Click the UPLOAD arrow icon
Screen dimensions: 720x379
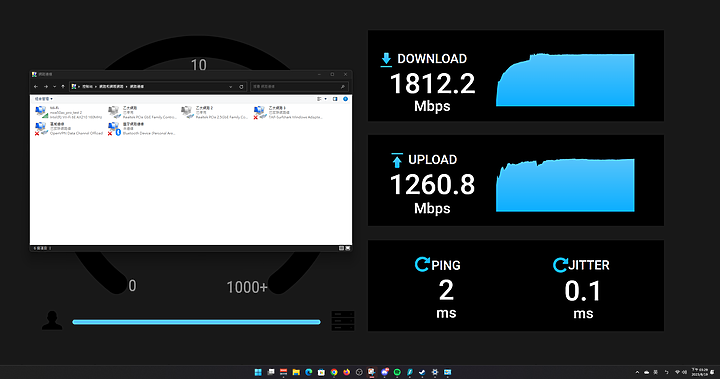397,160
